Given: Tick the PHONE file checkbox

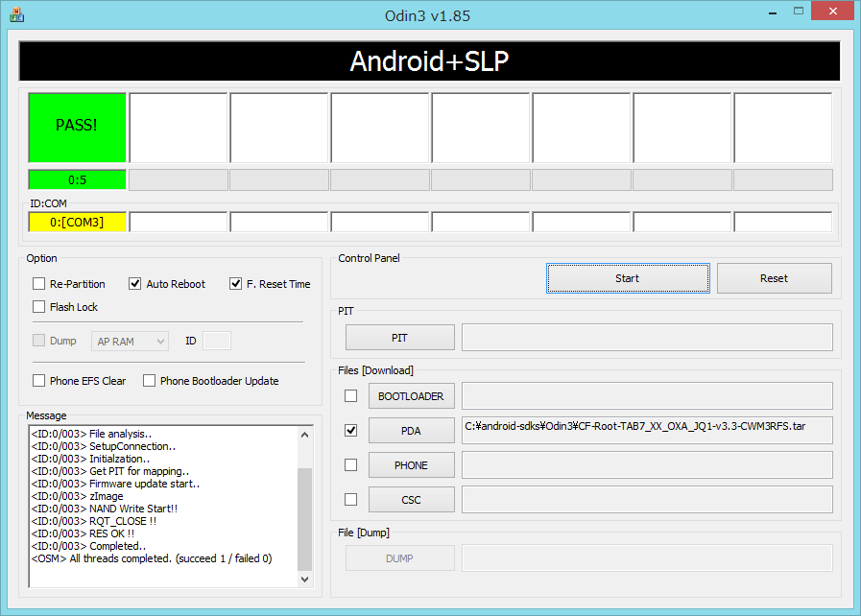Looking at the screenshot, I should tap(351, 465).
